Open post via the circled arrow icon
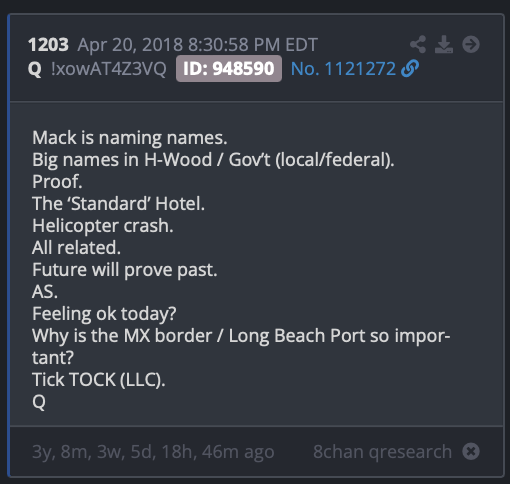This screenshot has height=484, width=510. (471, 44)
